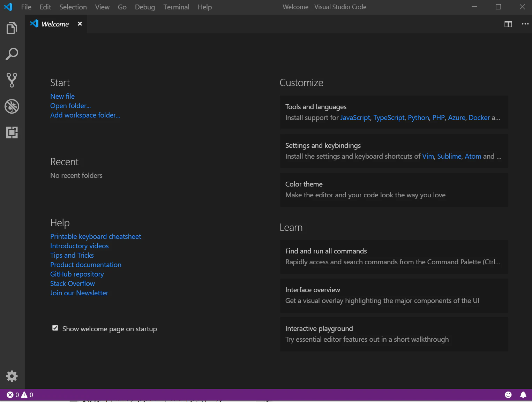The height and width of the screenshot is (402, 532).
Task: Select the Welcome tab
Action: 55,24
